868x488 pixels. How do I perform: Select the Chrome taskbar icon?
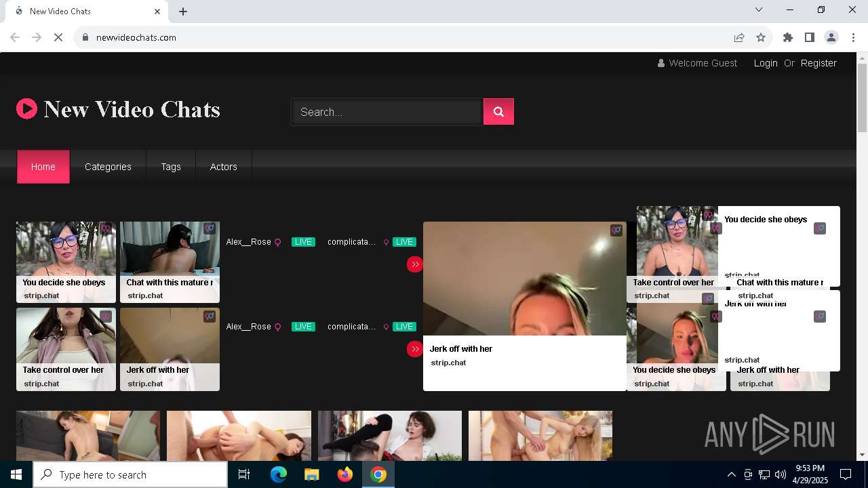pos(378,474)
